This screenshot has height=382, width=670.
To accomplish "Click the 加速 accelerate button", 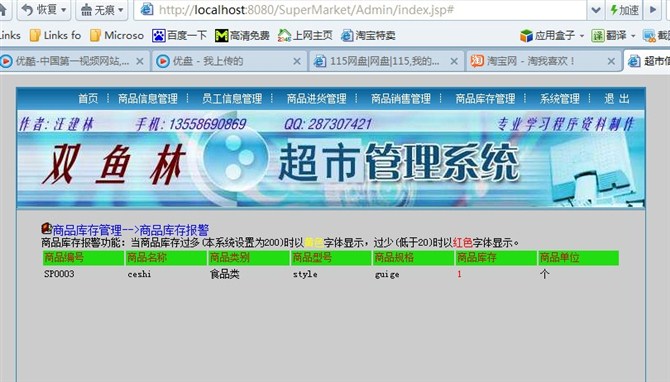I will [624, 9].
